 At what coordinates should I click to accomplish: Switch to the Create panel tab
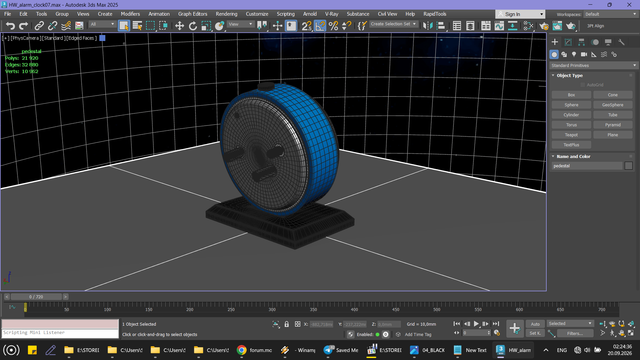click(x=555, y=42)
